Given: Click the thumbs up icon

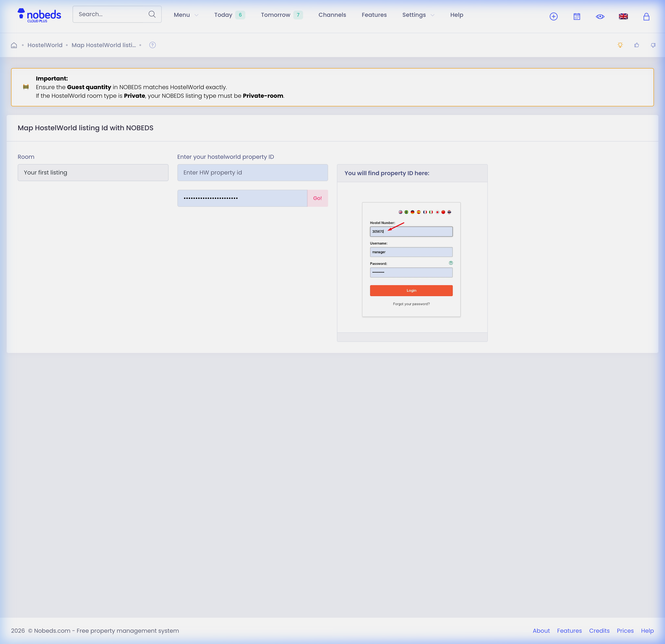Looking at the screenshot, I should (x=636, y=45).
